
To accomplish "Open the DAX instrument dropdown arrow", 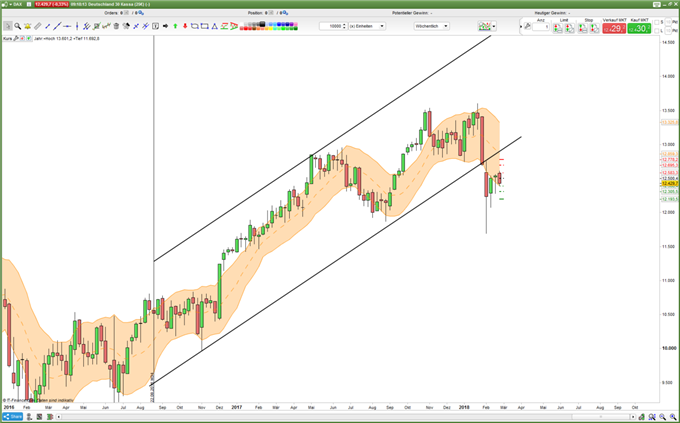I will tap(10, 4).
